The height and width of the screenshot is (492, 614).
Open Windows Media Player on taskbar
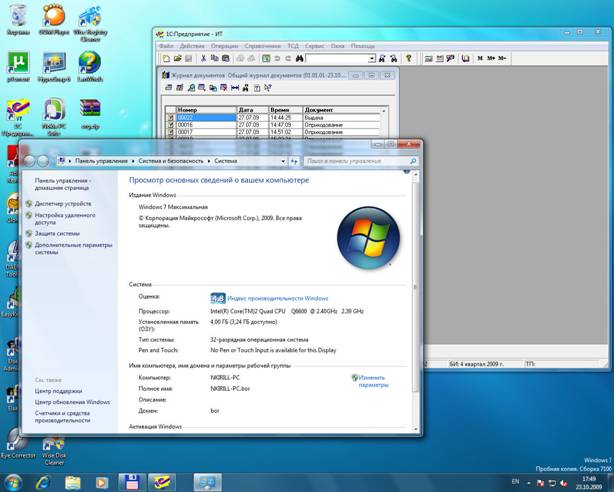pyautogui.click(x=102, y=483)
